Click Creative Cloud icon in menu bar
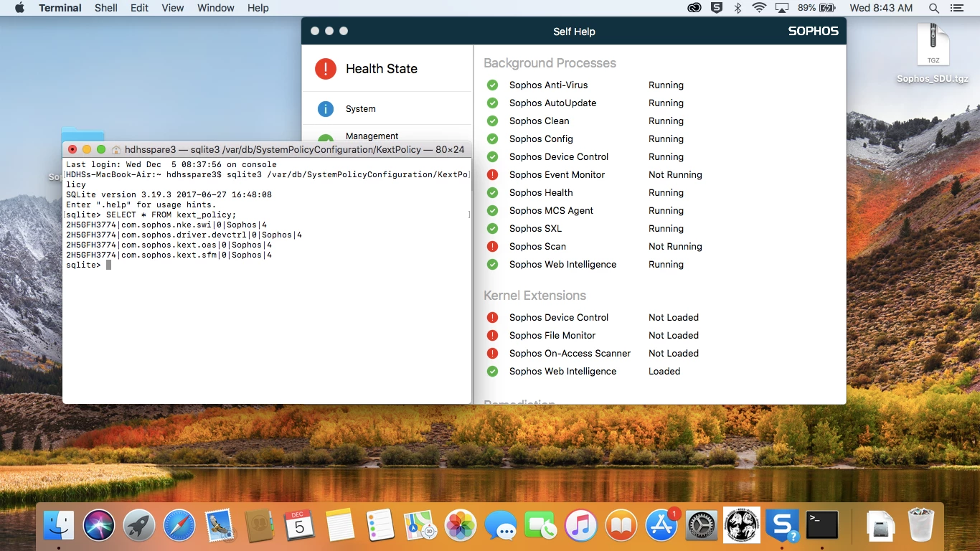980x551 pixels. [x=694, y=8]
